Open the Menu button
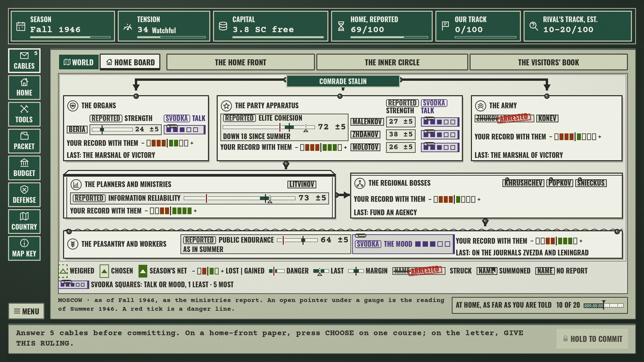 click(26, 311)
